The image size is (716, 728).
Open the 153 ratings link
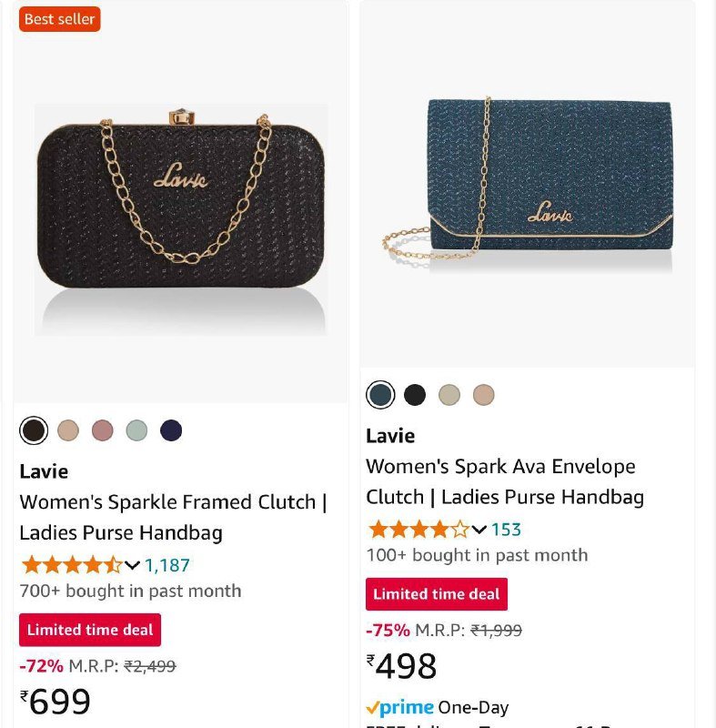[x=507, y=530]
